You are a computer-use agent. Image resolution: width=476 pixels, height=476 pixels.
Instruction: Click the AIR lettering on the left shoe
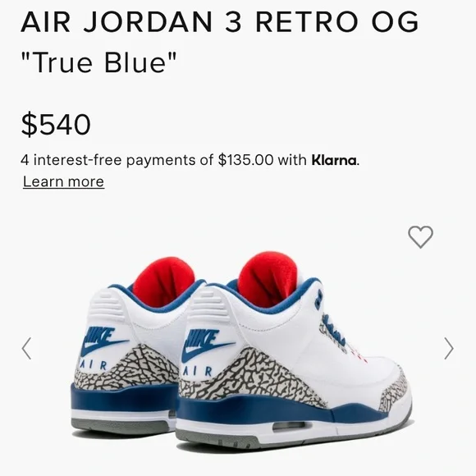click(x=93, y=365)
